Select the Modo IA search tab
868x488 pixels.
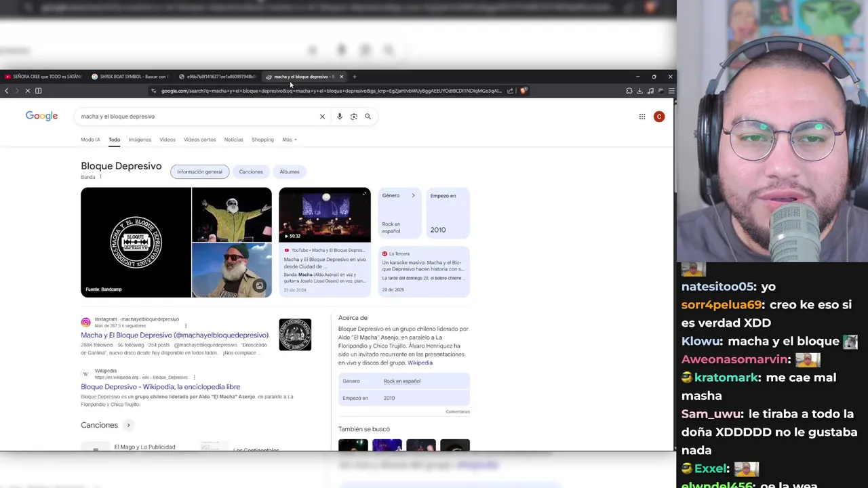pyautogui.click(x=90, y=140)
